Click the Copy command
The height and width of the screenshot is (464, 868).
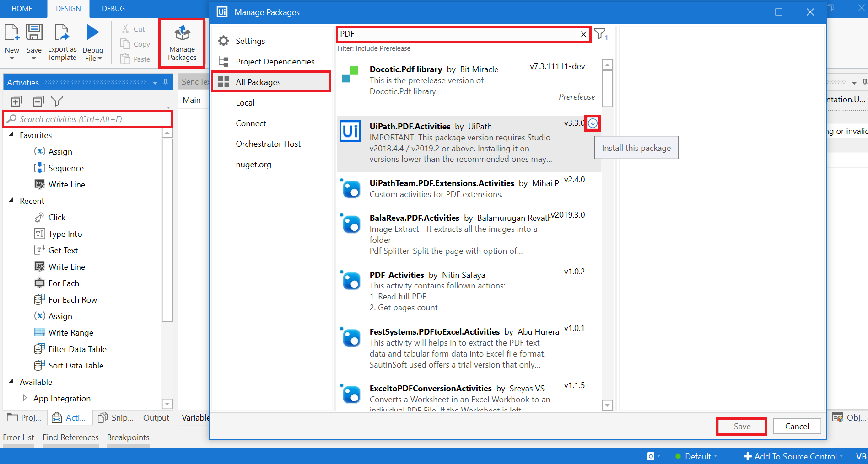click(135, 44)
